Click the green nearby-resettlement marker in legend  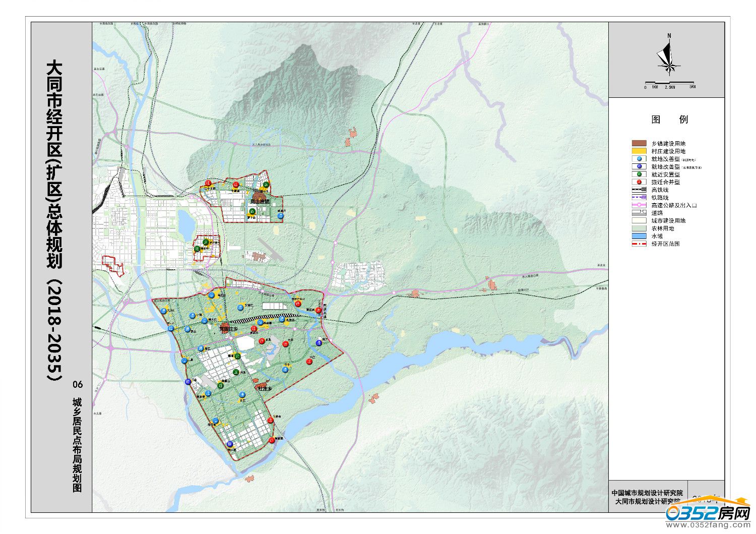point(639,174)
